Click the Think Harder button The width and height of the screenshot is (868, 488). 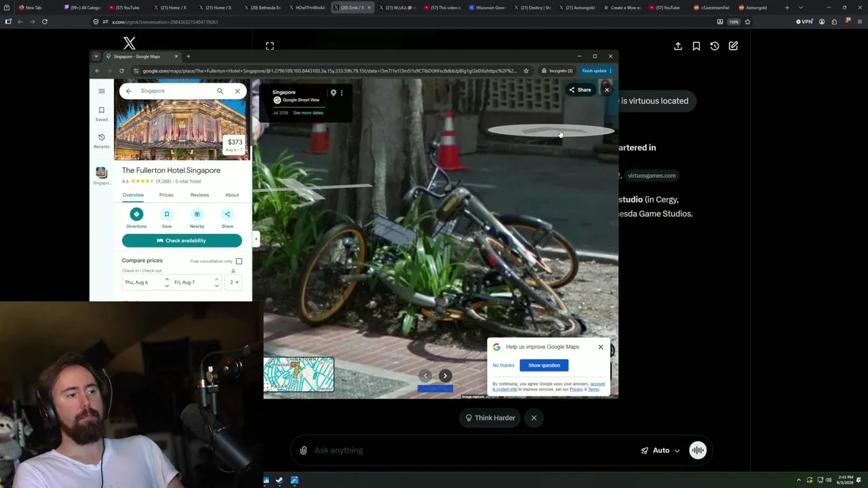[x=490, y=418]
